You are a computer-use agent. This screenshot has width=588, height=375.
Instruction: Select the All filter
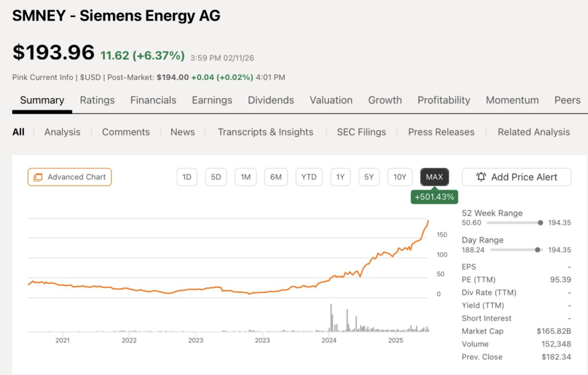click(x=18, y=132)
